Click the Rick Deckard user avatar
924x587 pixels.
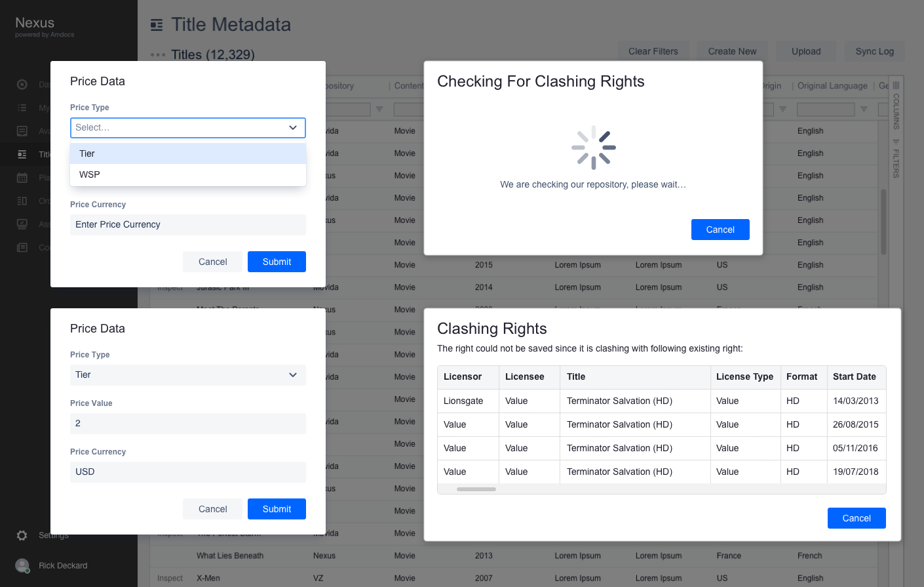click(22, 565)
